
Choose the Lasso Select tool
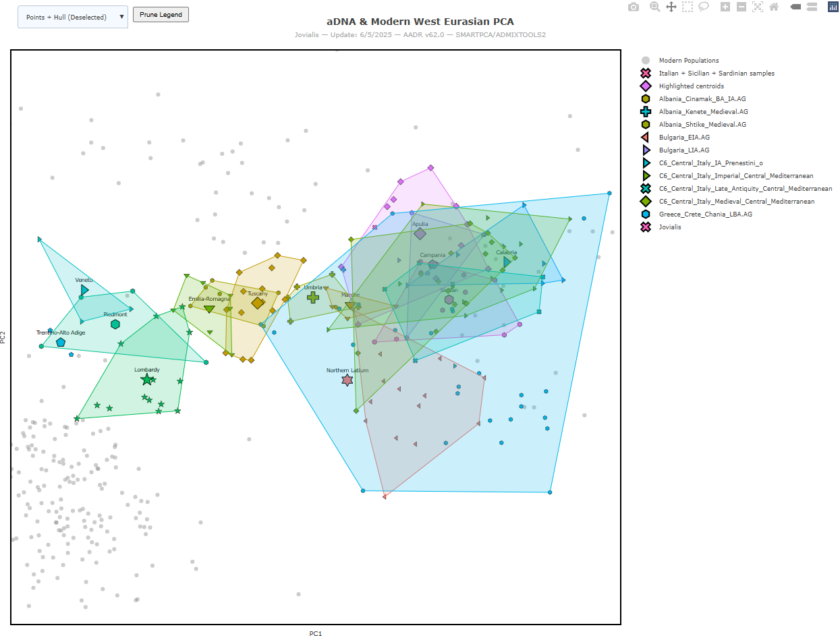click(x=704, y=7)
